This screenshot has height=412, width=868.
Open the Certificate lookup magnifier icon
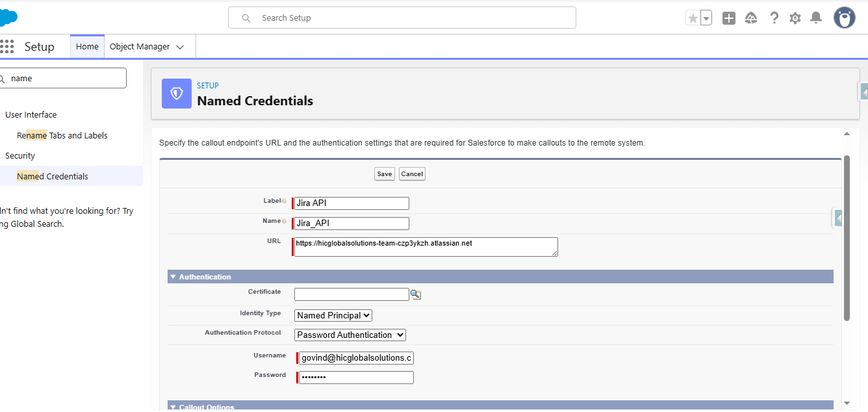pos(415,294)
